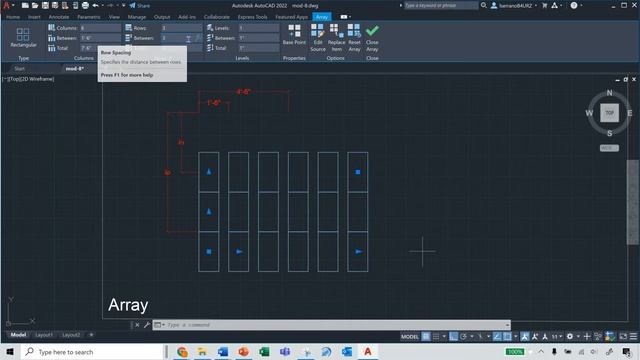
Task: Click the Share button
Action: tap(140, 5)
